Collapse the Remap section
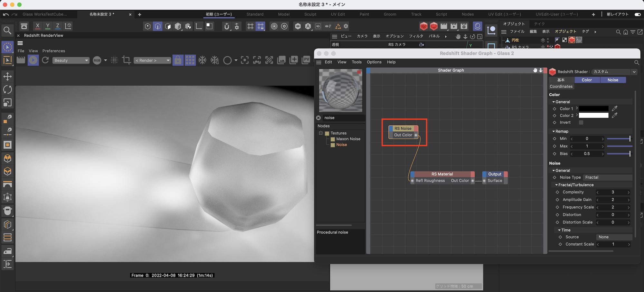 554,131
